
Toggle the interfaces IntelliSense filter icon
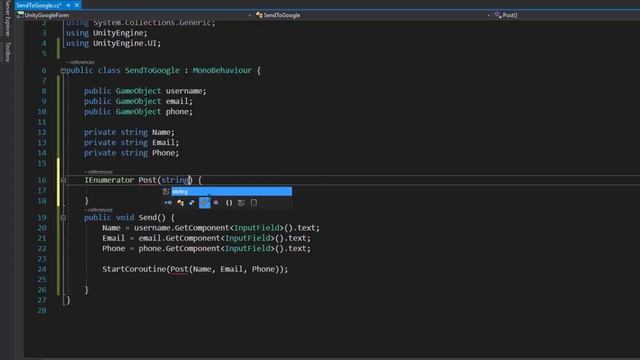(168, 202)
